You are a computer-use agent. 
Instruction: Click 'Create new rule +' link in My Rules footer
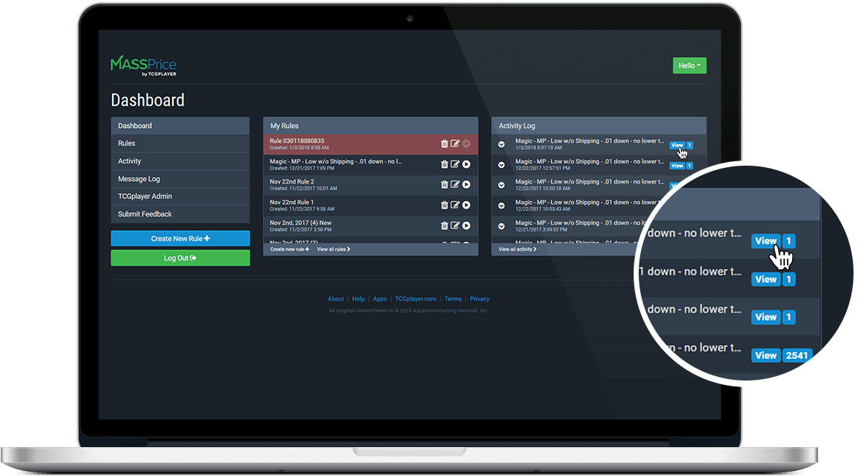pos(289,249)
